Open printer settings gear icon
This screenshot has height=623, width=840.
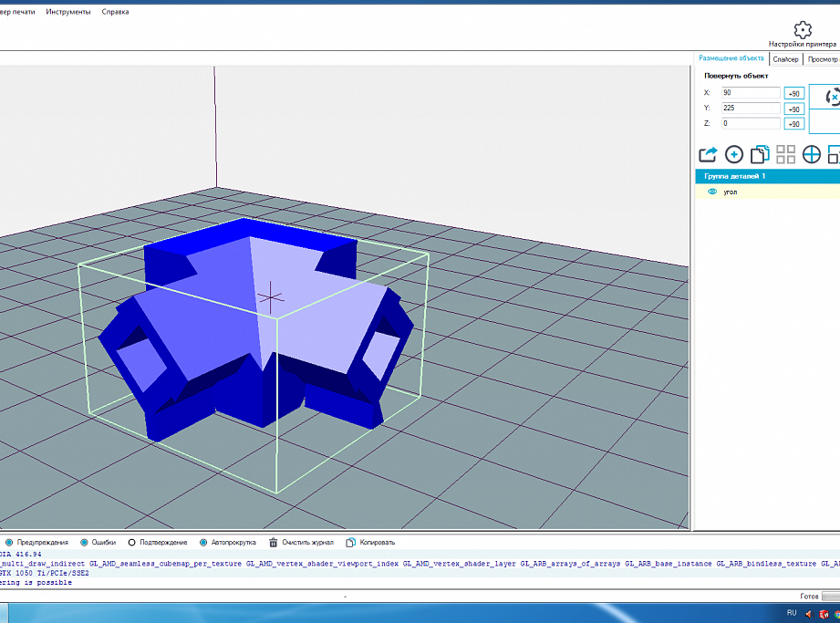pos(802,30)
